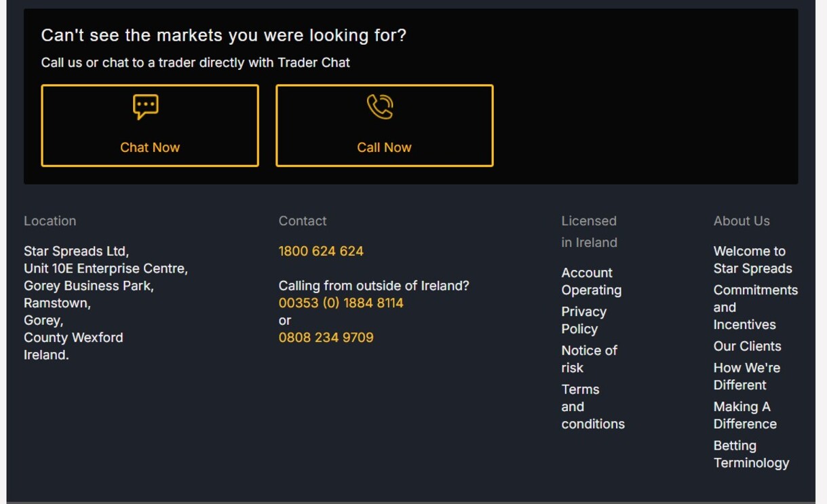This screenshot has width=827, height=504.
Task: Click the About Us section heading
Action: (x=742, y=220)
